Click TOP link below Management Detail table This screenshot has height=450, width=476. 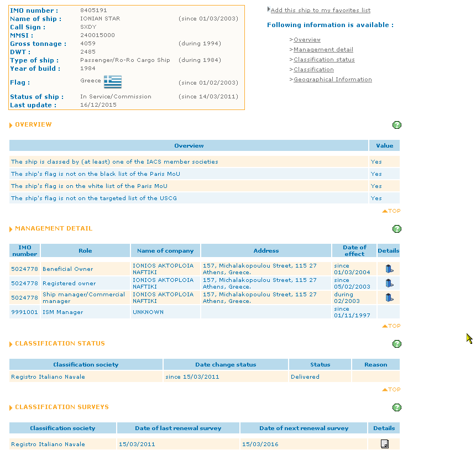392,326
